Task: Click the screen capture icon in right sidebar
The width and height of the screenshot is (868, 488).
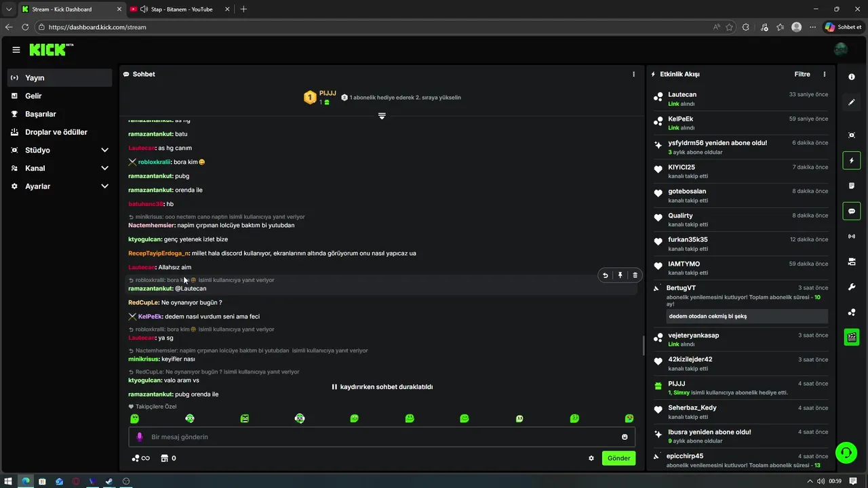Action: 852,136
